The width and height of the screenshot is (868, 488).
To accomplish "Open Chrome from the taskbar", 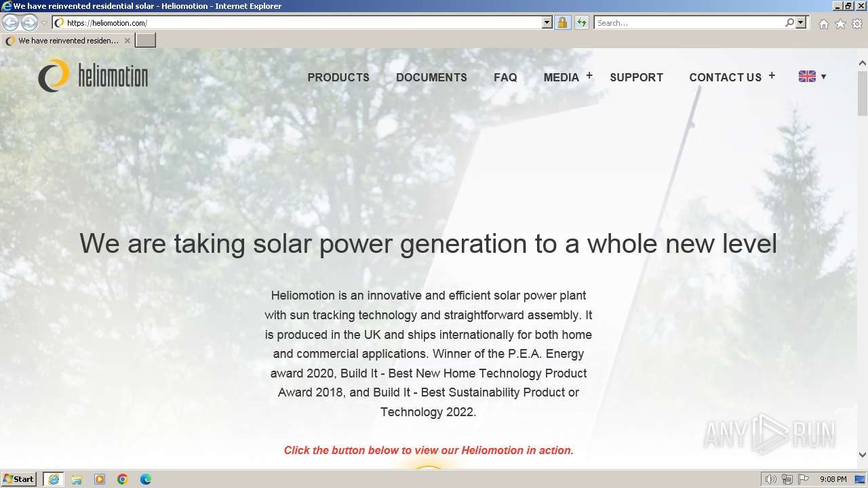I will pyautogui.click(x=123, y=479).
